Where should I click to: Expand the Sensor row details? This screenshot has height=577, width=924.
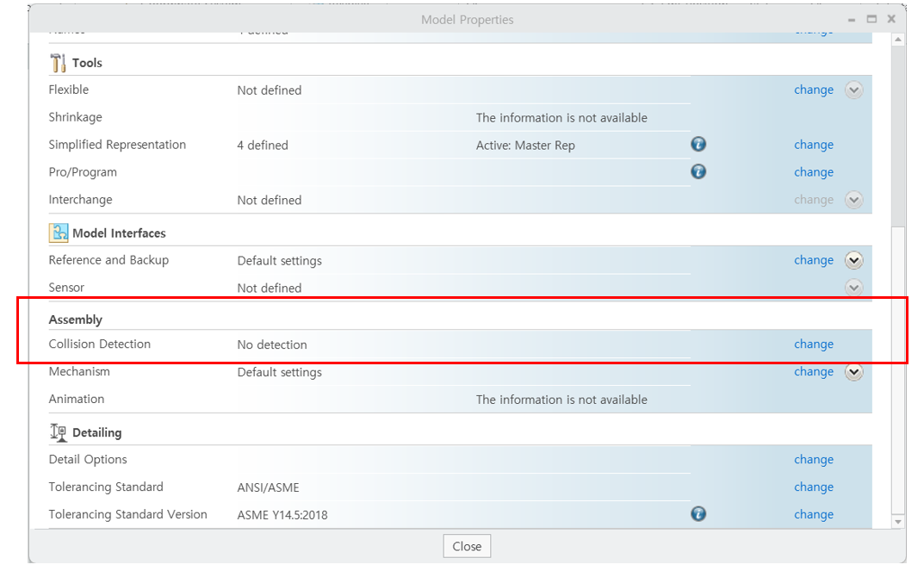853,288
